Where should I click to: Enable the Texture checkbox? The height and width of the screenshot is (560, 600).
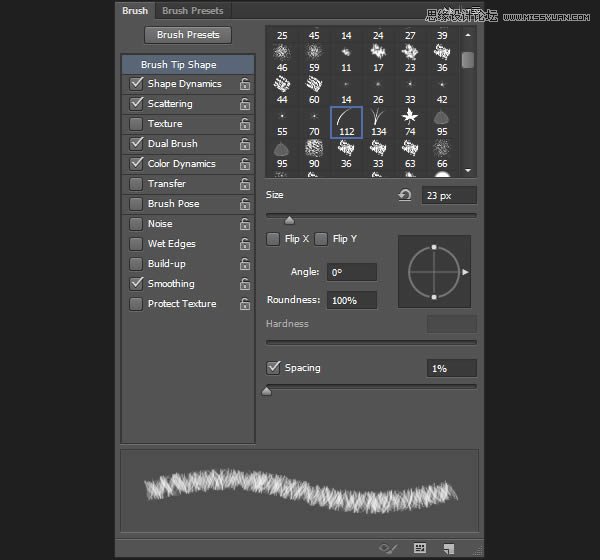coord(136,124)
